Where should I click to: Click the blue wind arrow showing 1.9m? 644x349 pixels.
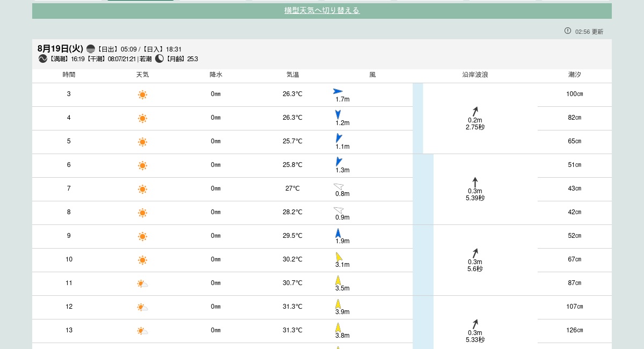pos(338,233)
